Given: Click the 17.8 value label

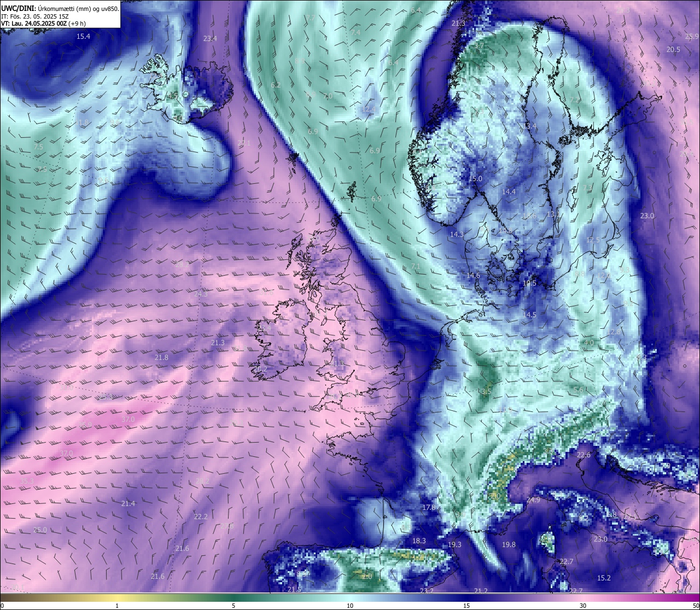Looking at the screenshot, I should (429, 507).
